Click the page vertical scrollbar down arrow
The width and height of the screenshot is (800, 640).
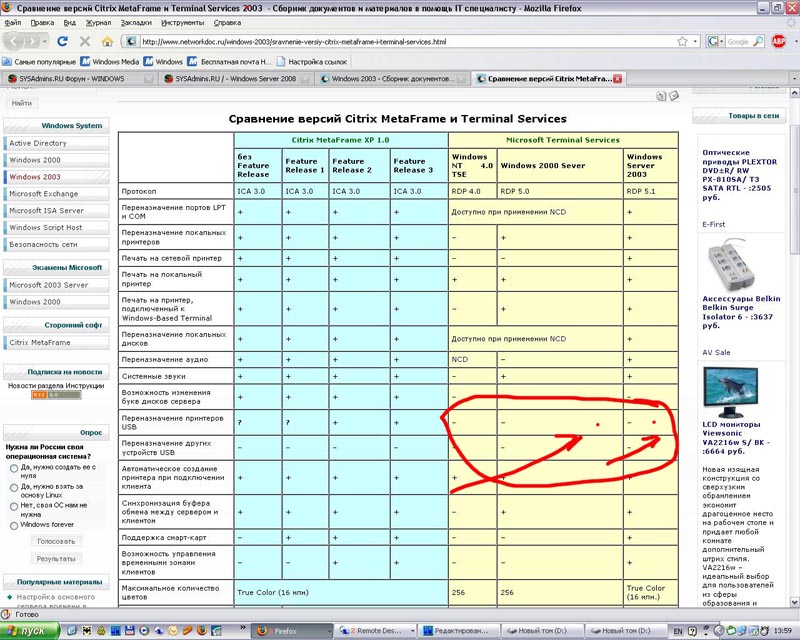[794, 602]
